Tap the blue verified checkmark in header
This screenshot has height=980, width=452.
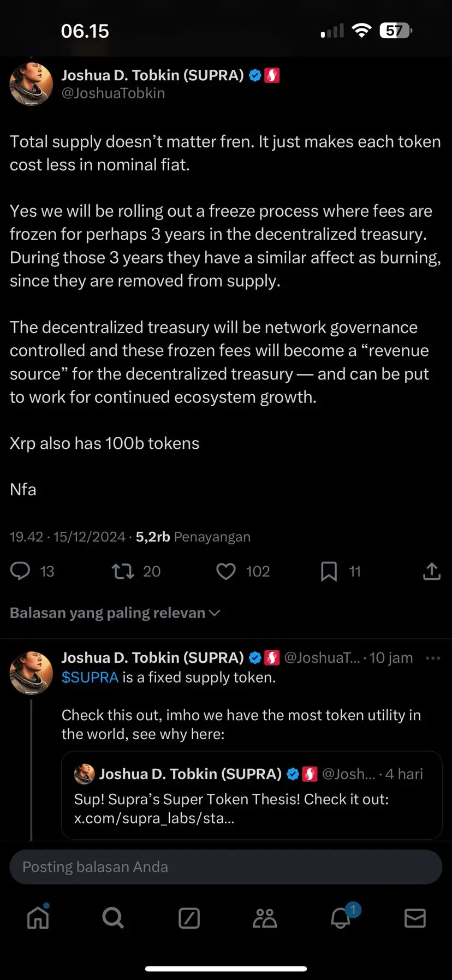pyautogui.click(x=255, y=75)
